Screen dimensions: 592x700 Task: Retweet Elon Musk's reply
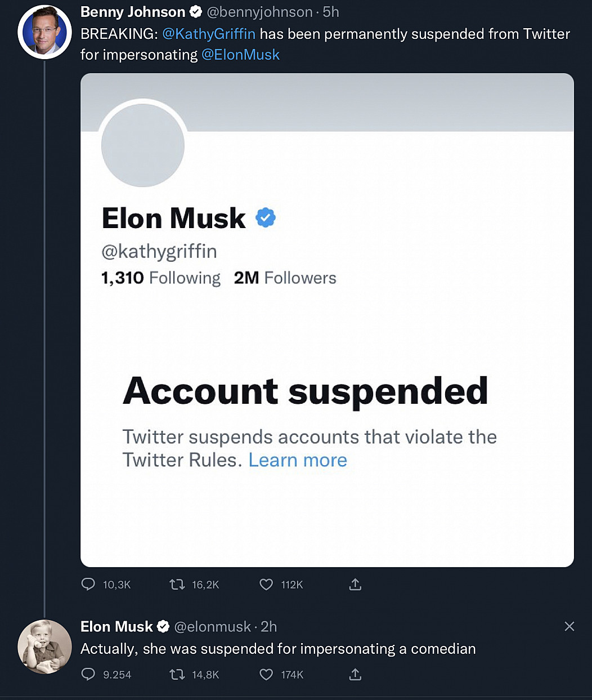click(177, 674)
